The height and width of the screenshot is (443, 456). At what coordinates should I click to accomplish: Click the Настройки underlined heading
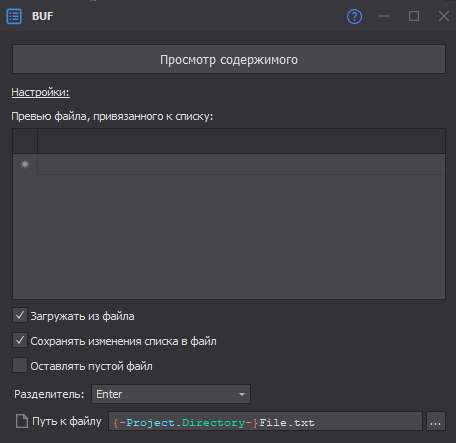tap(41, 92)
